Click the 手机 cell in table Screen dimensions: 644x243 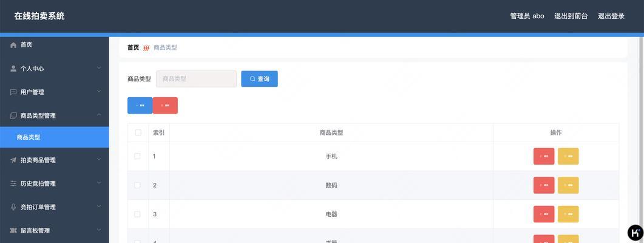(331, 156)
